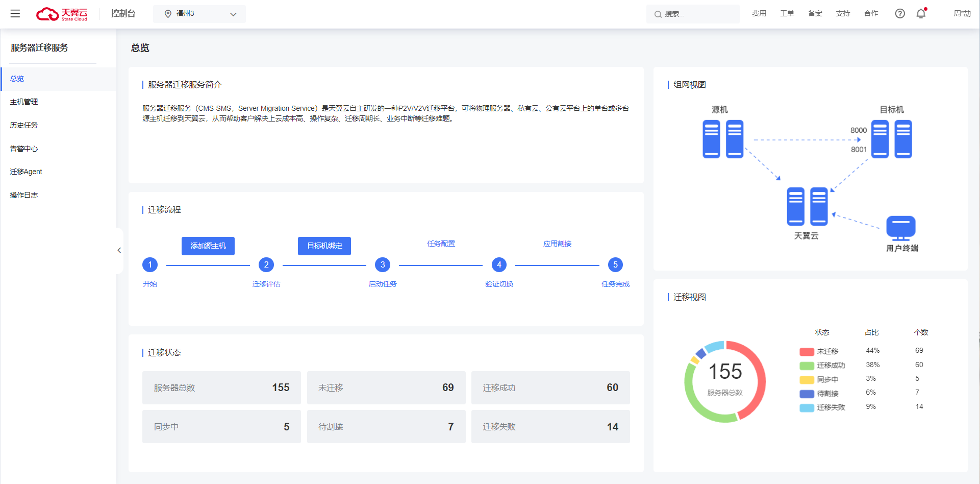Open the 费用 top menu
Viewport: 980px width, 484px height.
pyautogui.click(x=759, y=14)
